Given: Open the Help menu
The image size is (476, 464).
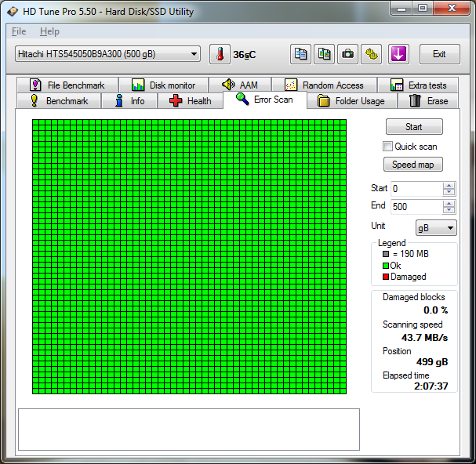Looking at the screenshot, I should pos(49,31).
